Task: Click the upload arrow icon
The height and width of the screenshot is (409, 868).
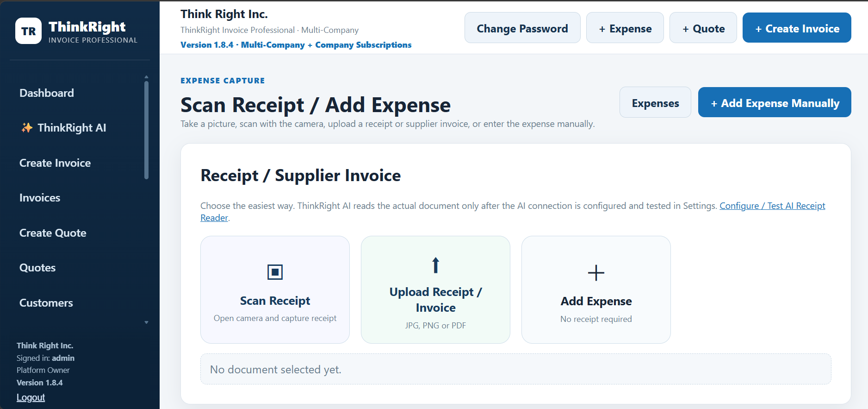Action: [435, 265]
